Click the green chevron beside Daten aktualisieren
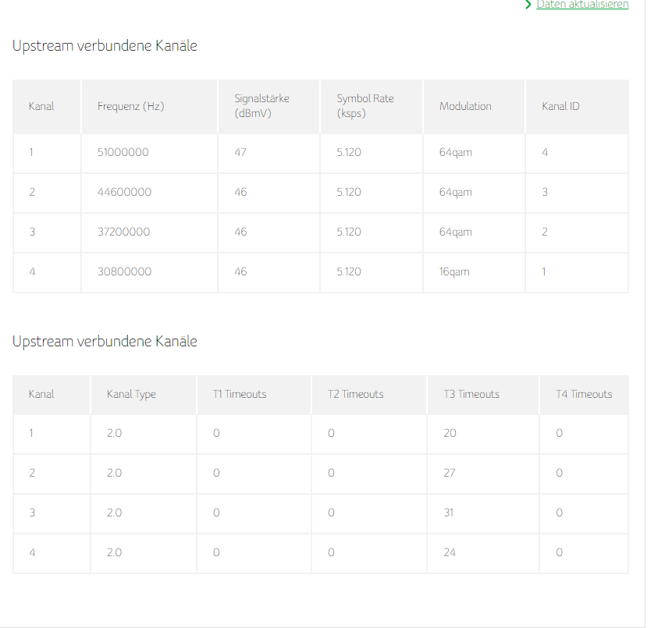The height and width of the screenshot is (628, 672). point(529,5)
